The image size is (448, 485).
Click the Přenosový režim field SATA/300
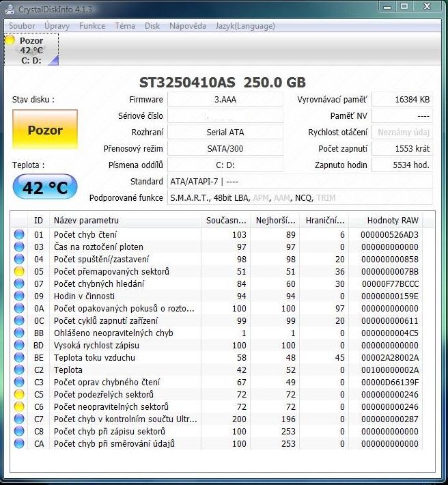225,149
